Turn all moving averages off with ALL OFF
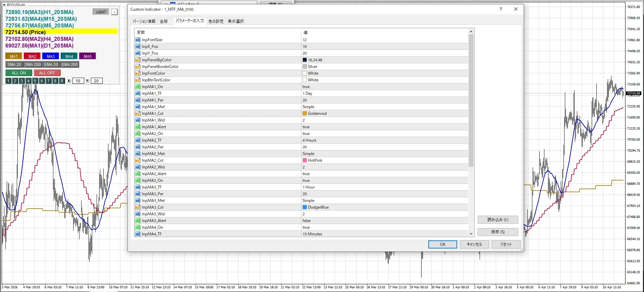This screenshot has height=292, width=644. [x=47, y=73]
